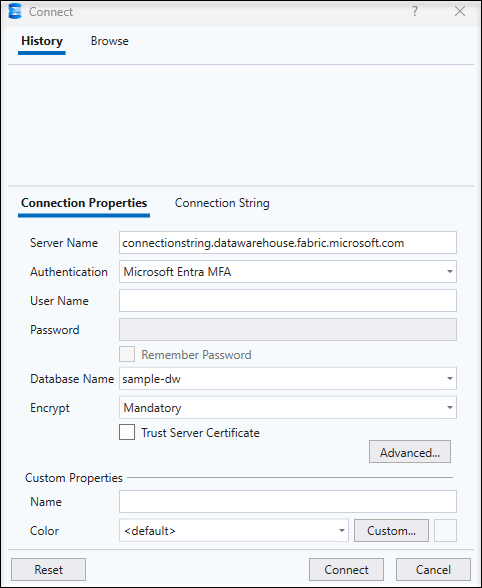Image resolution: width=482 pixels, height=588 pixels.
Task: Click into the Server Name field
Action: (x=288, y=243)
